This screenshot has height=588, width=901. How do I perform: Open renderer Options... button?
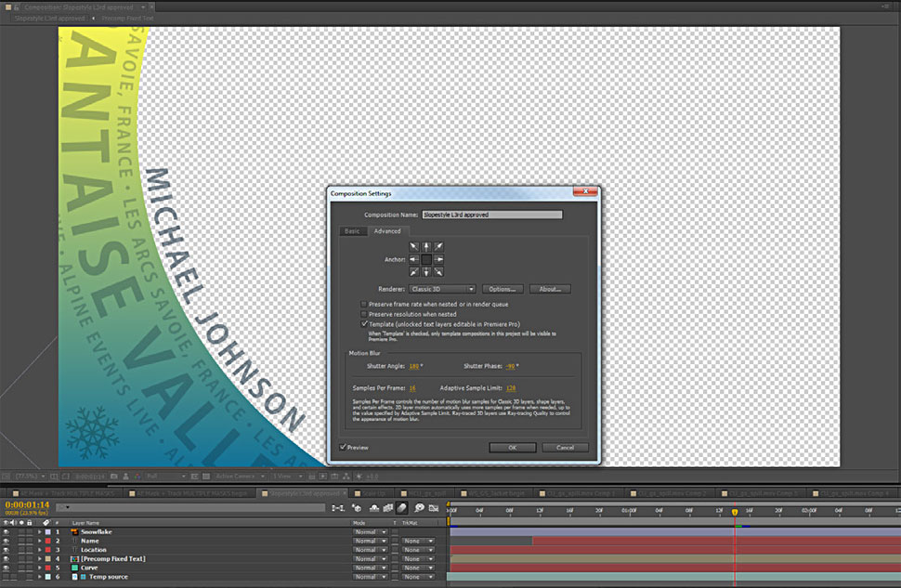tap(503, 289)
